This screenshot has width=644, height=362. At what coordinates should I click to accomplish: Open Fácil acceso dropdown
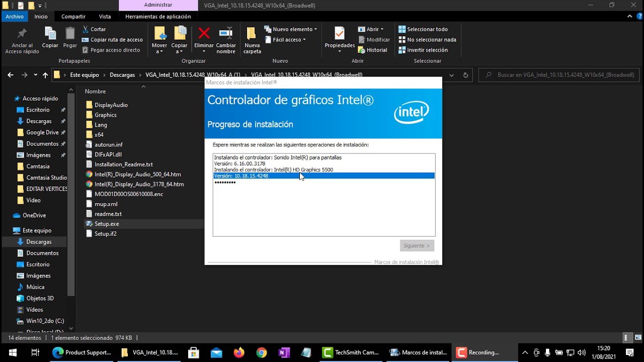[285, 40]
